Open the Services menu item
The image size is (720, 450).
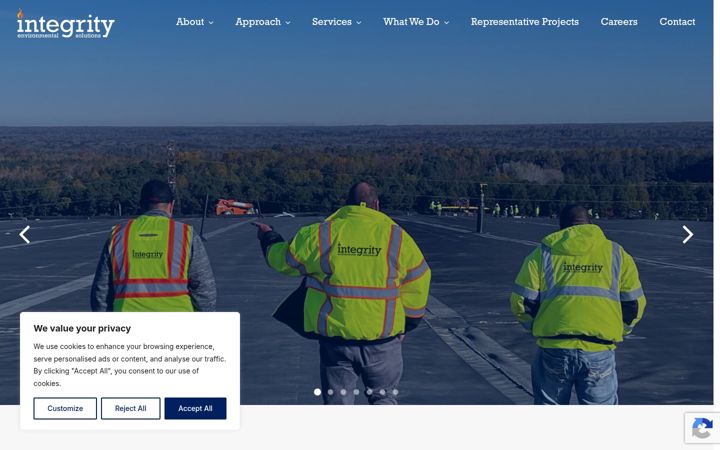click(332, 22)
